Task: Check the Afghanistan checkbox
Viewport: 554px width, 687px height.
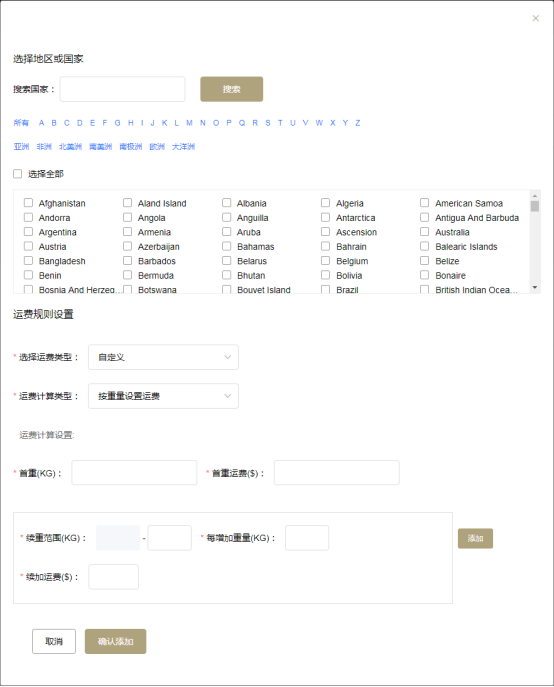Action: point(28,203)
